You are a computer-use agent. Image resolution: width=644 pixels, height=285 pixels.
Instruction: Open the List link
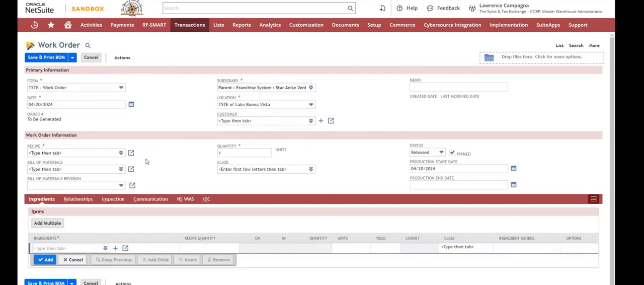[x=559, y=45]
